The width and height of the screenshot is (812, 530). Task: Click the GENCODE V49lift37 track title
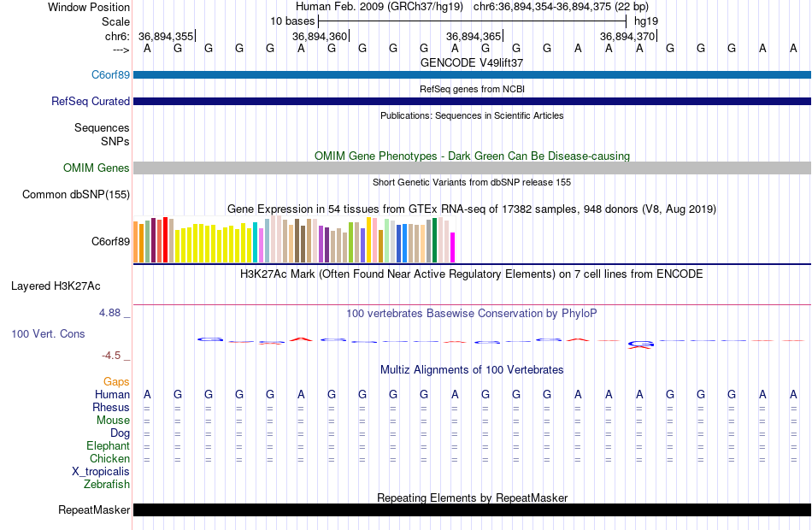pos(472,62)
